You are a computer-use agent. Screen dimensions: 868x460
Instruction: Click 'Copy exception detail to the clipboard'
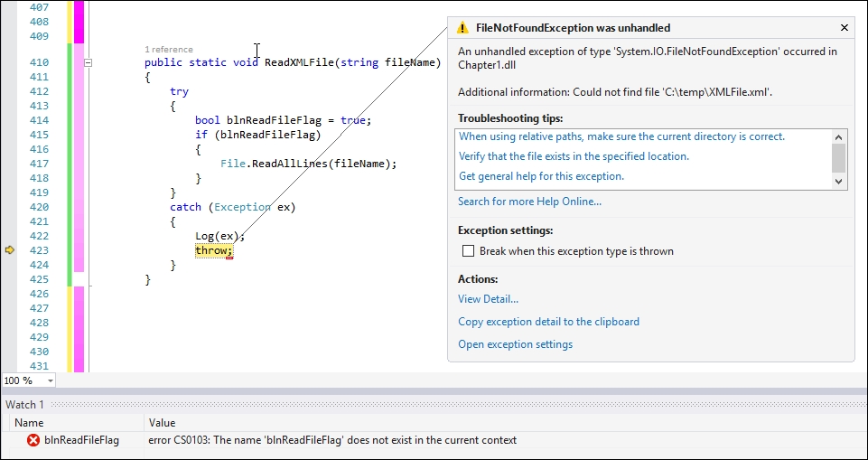tap(548, 322)
